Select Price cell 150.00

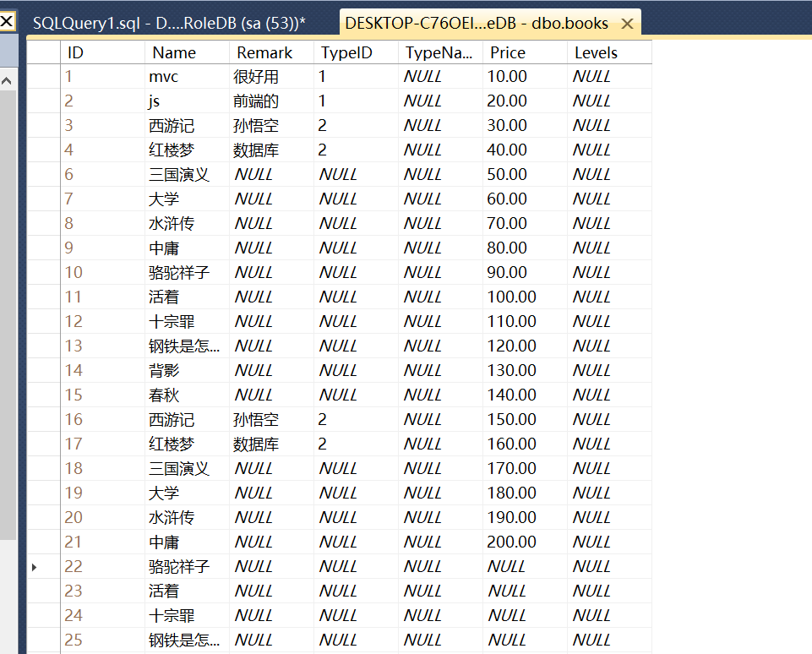tap(525, 419)
